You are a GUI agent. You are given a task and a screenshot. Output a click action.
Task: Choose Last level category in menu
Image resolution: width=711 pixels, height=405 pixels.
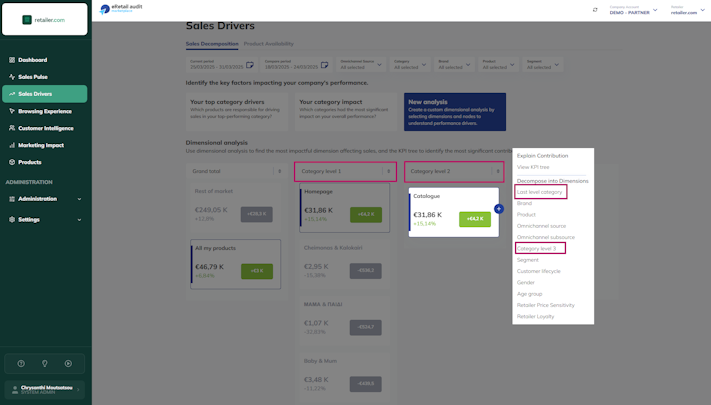tap(540, 192)
